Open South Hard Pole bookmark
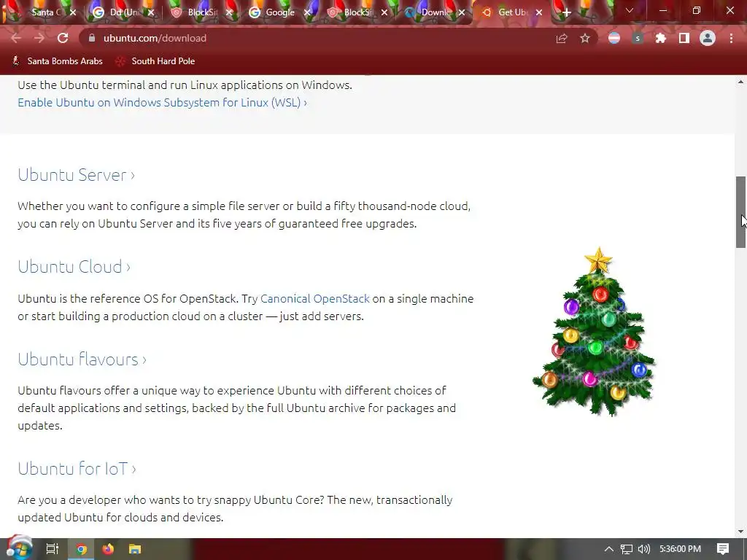The image size is (747, 560). tap(156, 61)
